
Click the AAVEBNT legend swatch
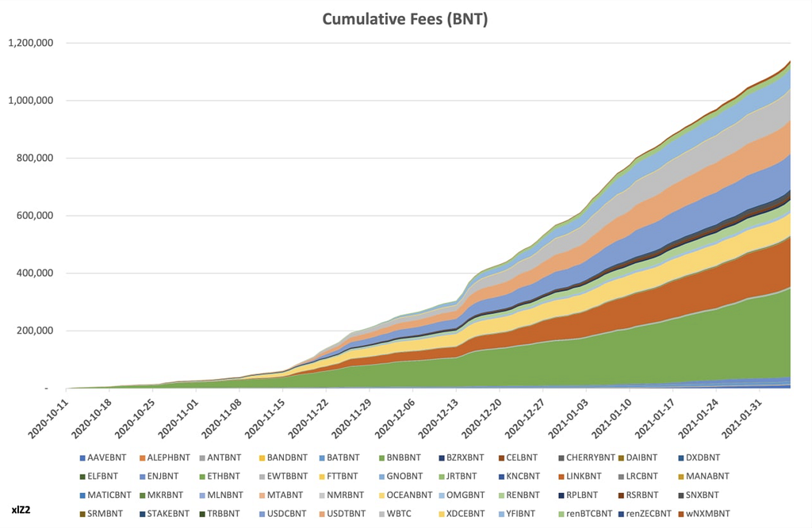[82, 457]
